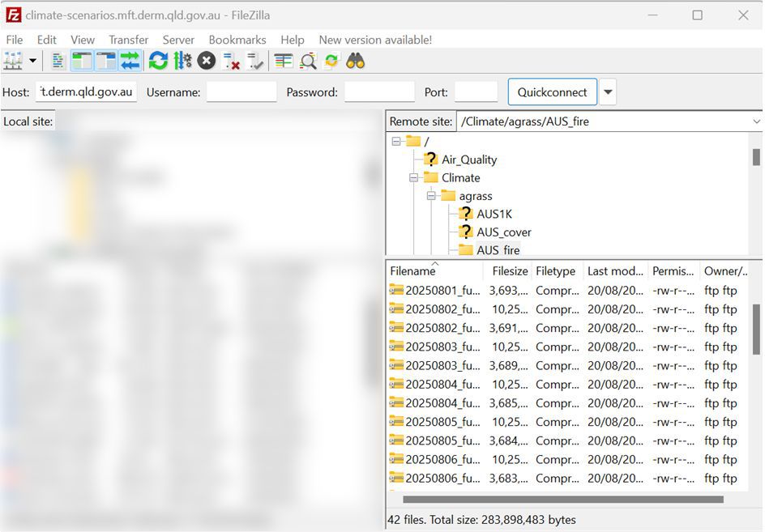Screen dimensions: 765x532
Task: Open the Bookmarks menu
Action: [x=237, y=40]
